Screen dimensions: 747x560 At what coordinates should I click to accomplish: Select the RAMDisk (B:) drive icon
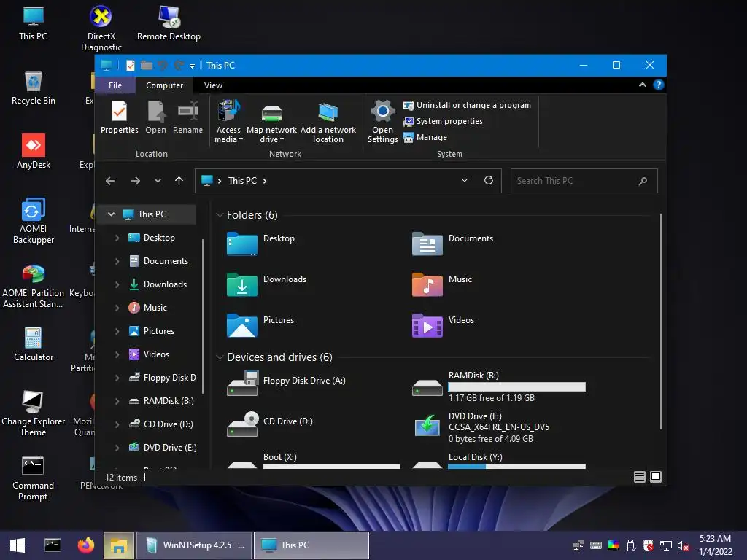coord(427,386)
